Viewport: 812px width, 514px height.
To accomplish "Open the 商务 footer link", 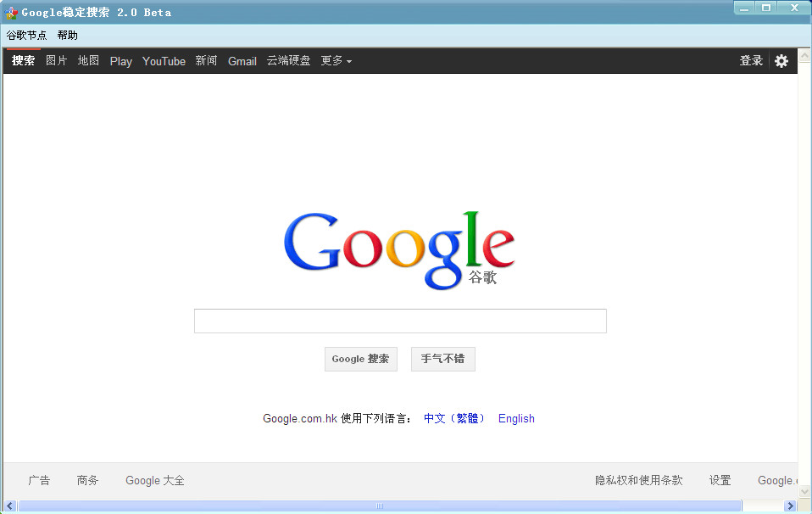I will [87, 480].
